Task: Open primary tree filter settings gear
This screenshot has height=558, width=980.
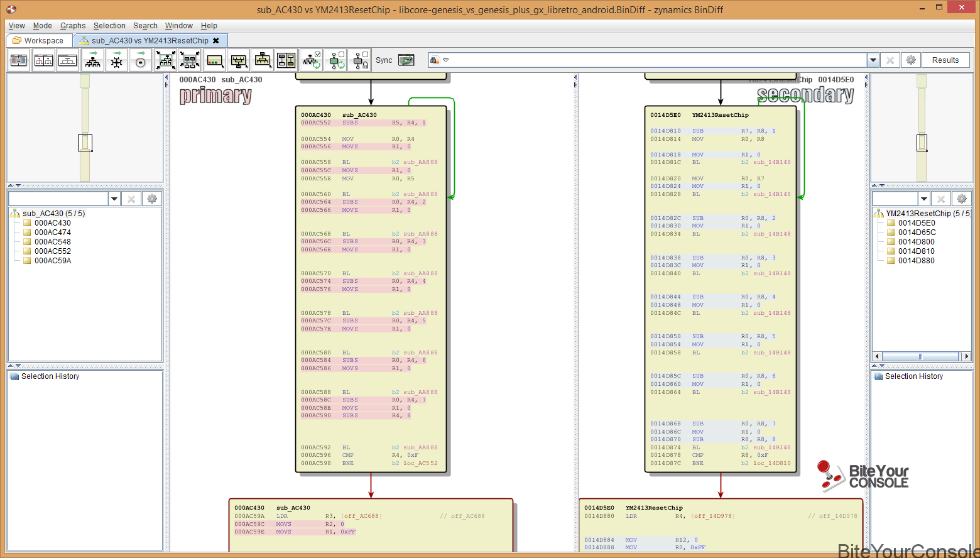Action: click(151, 199)
